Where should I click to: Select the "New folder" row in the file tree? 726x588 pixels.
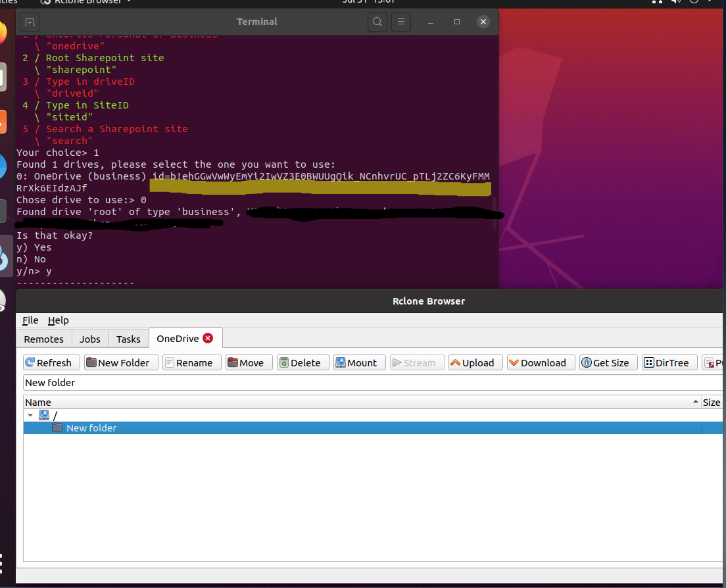[x=373, y=428]
